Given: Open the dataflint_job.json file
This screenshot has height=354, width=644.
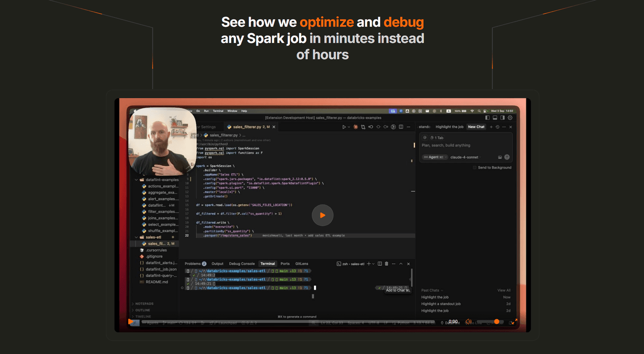Looking at the screenshot, I should coord(159,270).
